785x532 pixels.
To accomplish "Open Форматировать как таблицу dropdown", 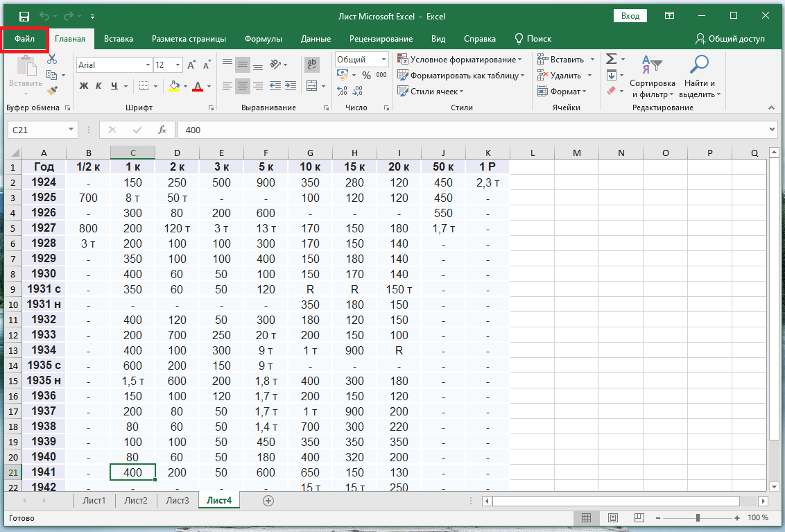I will click(461, 75).
